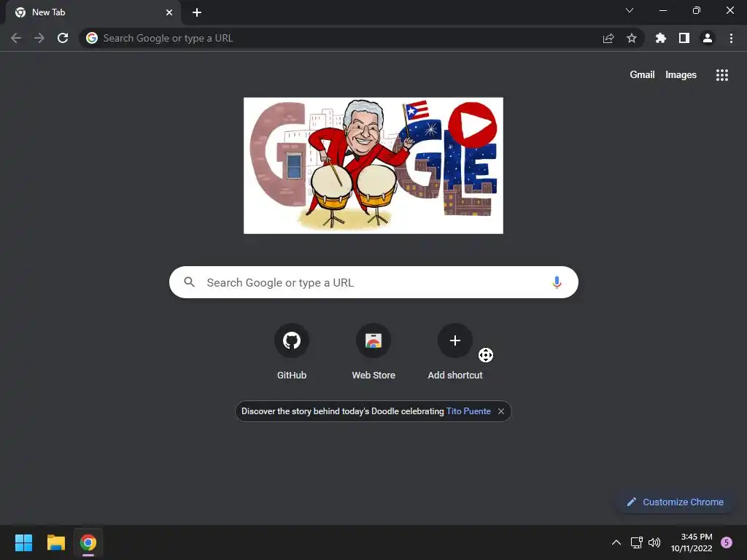Open the share this page icon
The image size is (747, 560).
pyautogui.click(x=608, y=38)
